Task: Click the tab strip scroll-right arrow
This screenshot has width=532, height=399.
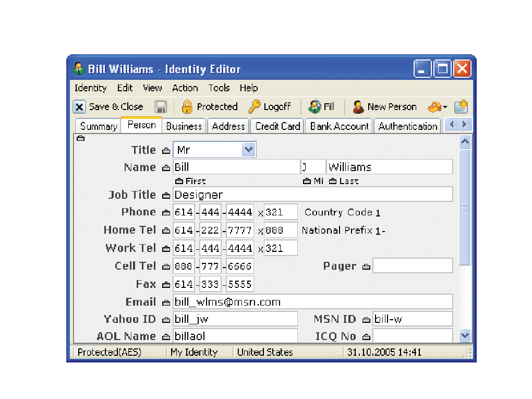Action: pos(464,125)
